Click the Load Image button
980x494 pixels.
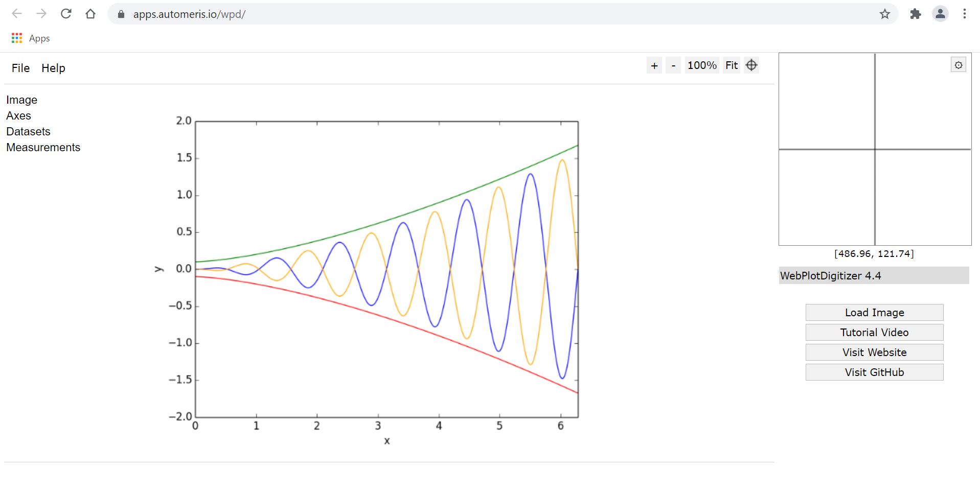pos(874,312)
